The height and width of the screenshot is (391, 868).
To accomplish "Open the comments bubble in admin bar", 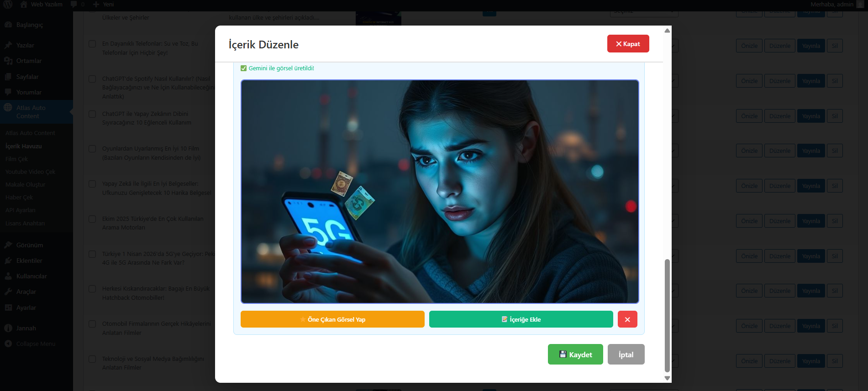I will coord(74,5).
